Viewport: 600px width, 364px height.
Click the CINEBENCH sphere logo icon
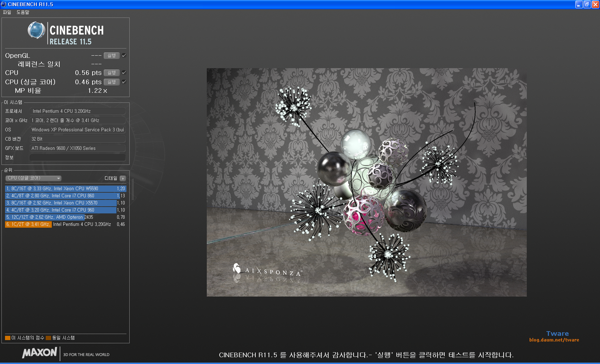[x=36, y=30]
